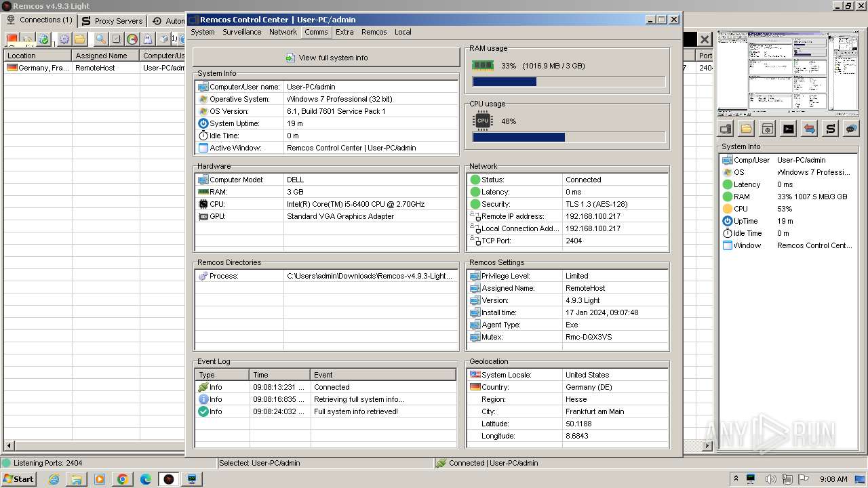Click the horizontal scrollbar right arrow
Viewport: 868px width, 488px height.
(708, 445)
